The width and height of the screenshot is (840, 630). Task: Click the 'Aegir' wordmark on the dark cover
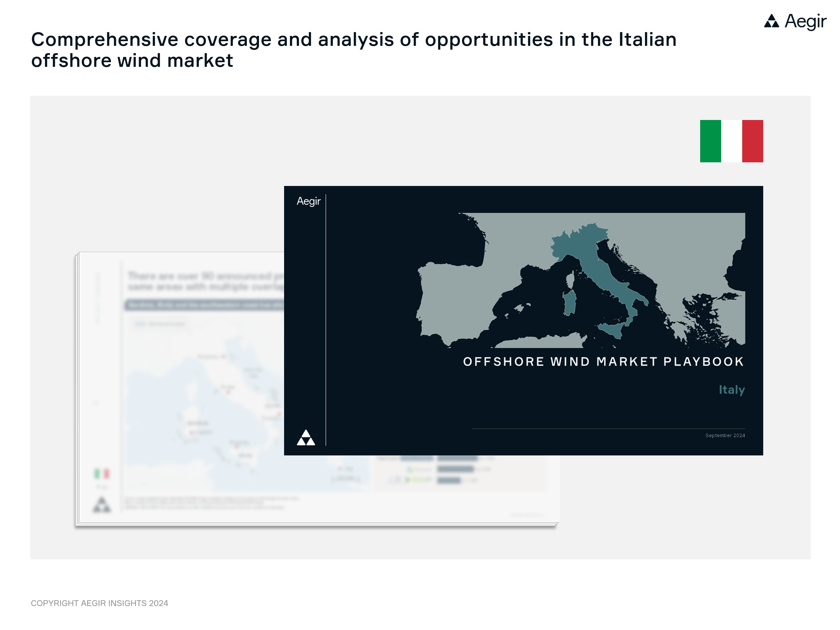point(308,201)
